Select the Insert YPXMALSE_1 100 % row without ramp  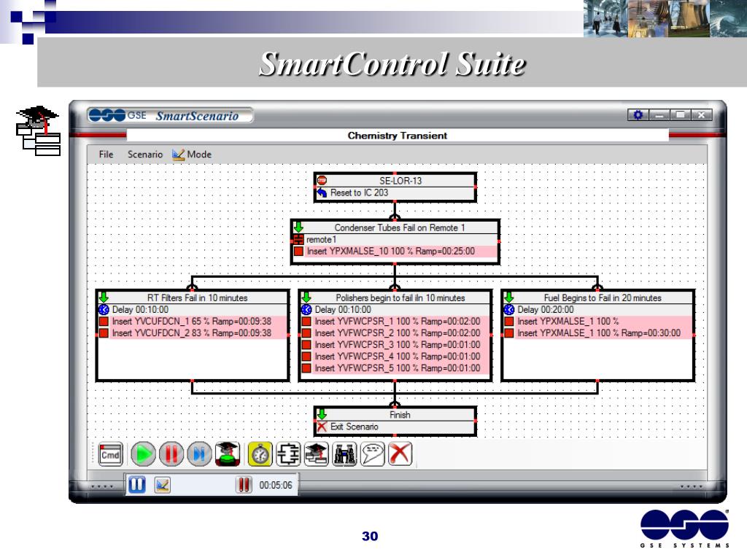[x=598, y=322]
